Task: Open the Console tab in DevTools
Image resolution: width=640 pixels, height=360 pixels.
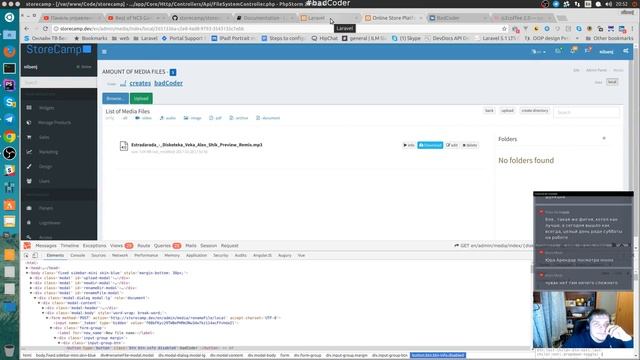Action: pyautogui.click(x=78, y=256)
